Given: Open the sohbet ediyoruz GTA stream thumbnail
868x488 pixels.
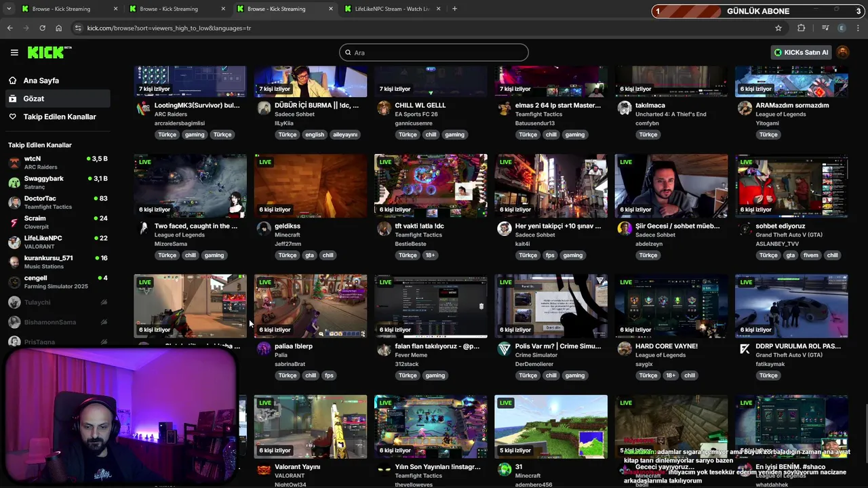Looking at the screenshot, I should point(791,186).
